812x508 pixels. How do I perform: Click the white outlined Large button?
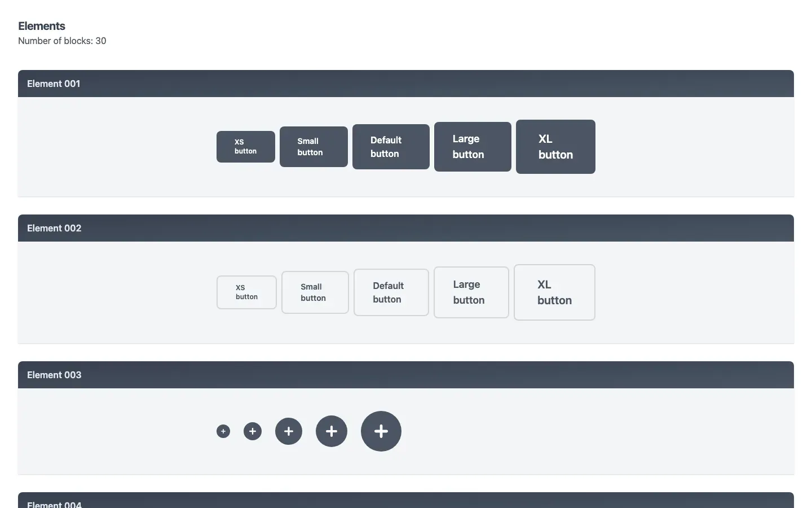(471, 292)
